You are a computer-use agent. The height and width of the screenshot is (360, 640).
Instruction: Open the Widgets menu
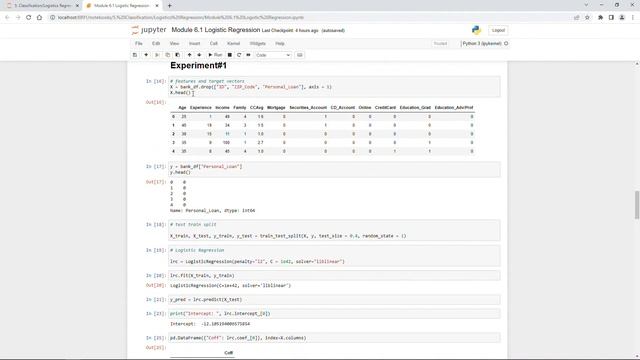coord(258,43)
